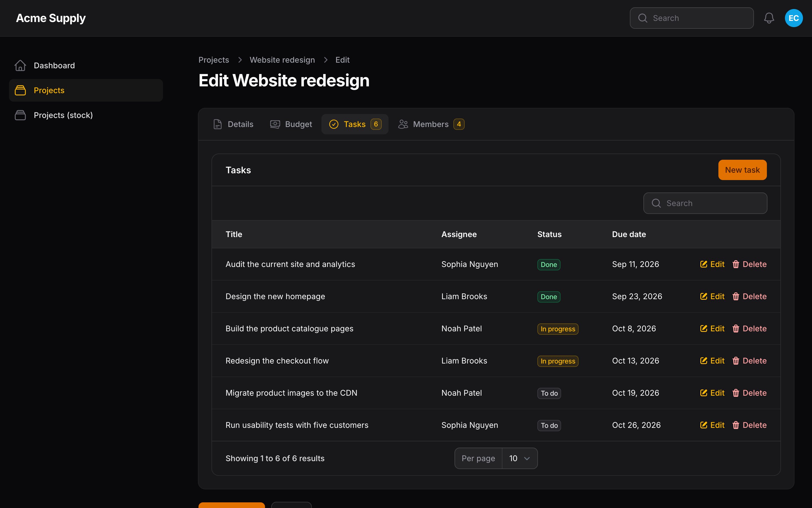Click the Projects sidebar icon
Screen dimensions: 812x508
[x=20, y=90]
